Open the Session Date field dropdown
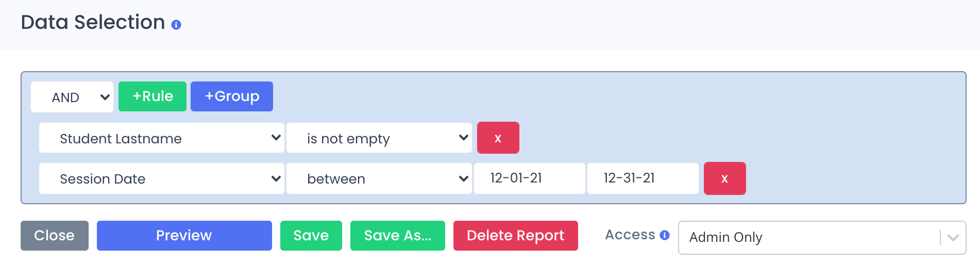980x263 pixels. point(162,178)
